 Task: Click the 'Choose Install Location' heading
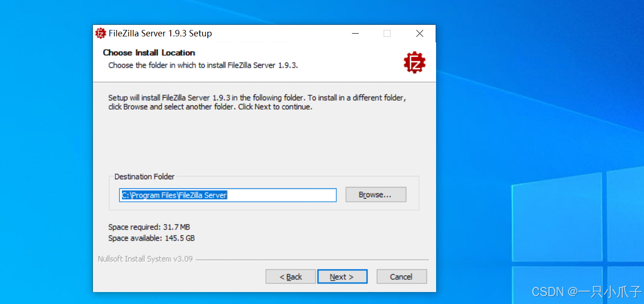tap(149, 53)
